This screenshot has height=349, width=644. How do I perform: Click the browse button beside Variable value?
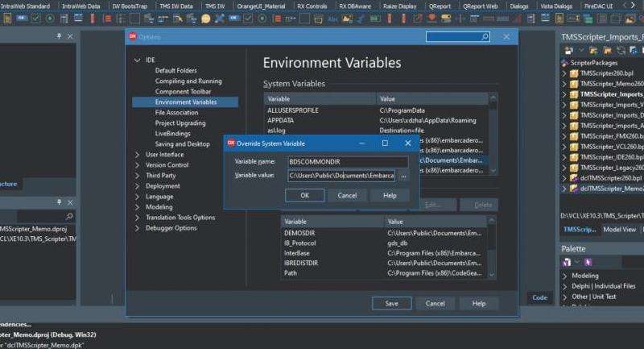[x=404, y=176]
